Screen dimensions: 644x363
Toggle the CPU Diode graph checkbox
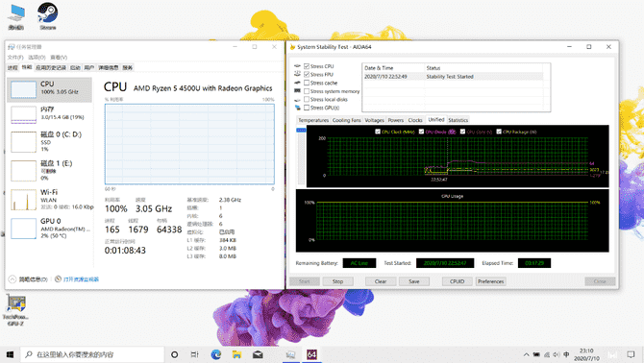coord(421,132)
